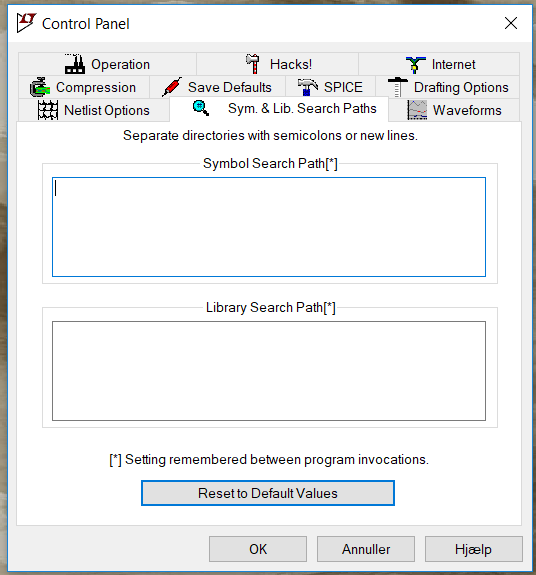Screen dimensions: 536x575
Task: Click the magnifier icon on Search Paths tab
Action: point(201,109)
